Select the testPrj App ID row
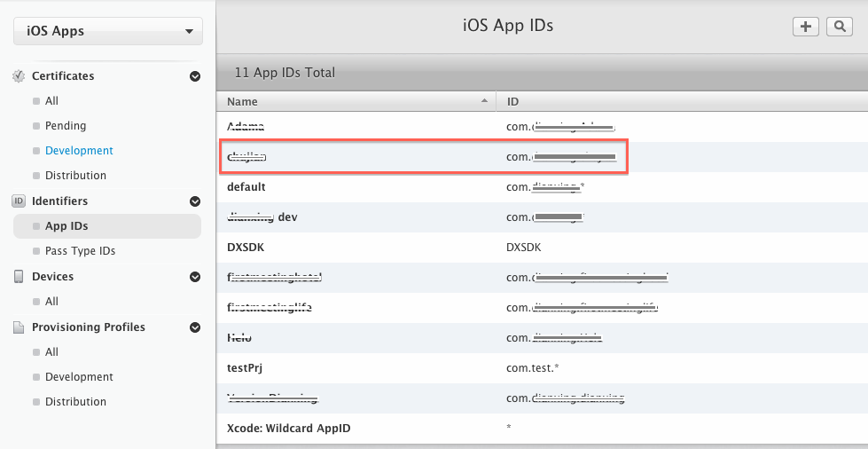This screenshot has width=868, height=449. 543,368
